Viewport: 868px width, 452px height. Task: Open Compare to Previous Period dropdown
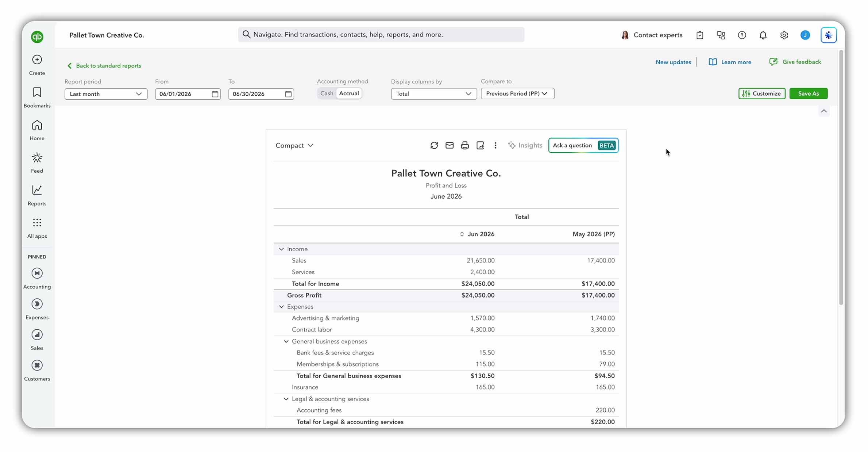pyautogui.click(x=517, y=93)
